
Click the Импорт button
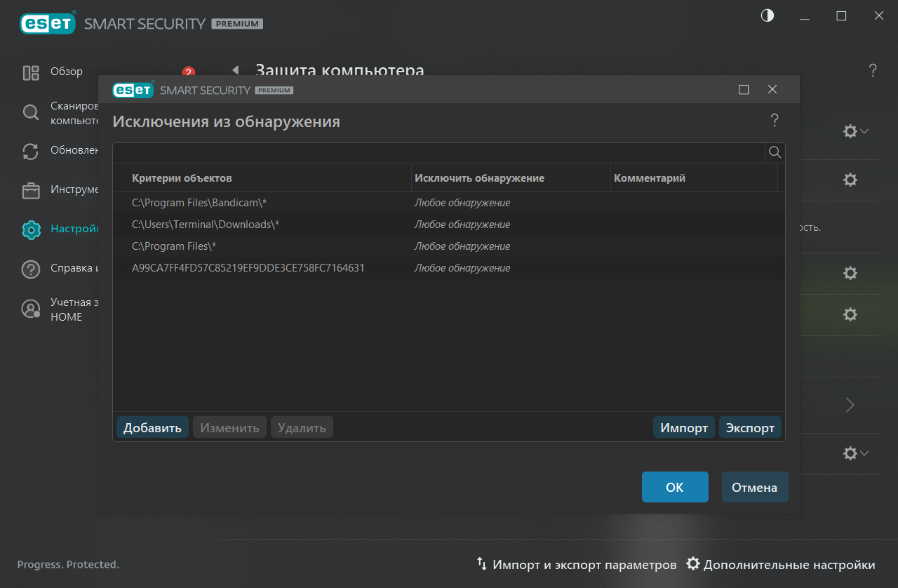tap(683, 427)
